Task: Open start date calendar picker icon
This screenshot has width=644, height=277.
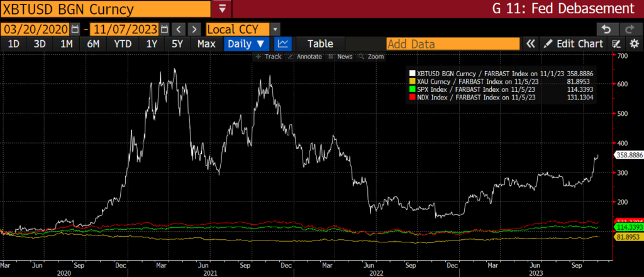Action: (75, 29)
